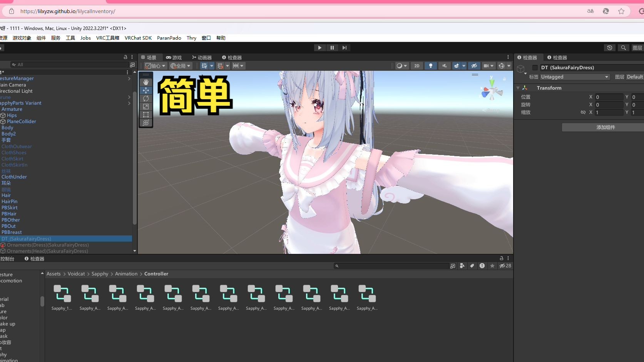
Task: Click the Pause button
Action: point(332,48)
